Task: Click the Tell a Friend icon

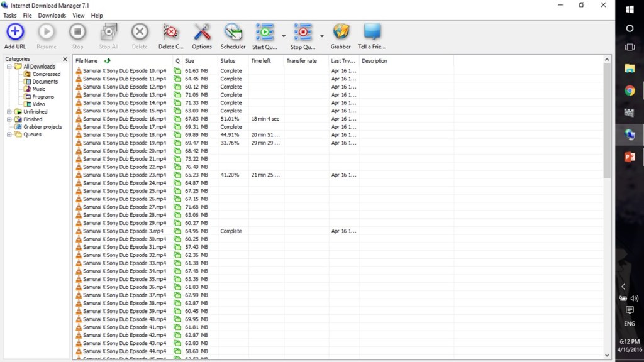Action: [x=372, y=32]
